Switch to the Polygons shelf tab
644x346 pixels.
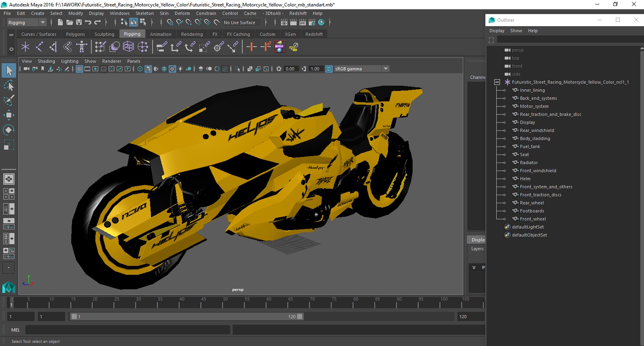tap(75, 34)
